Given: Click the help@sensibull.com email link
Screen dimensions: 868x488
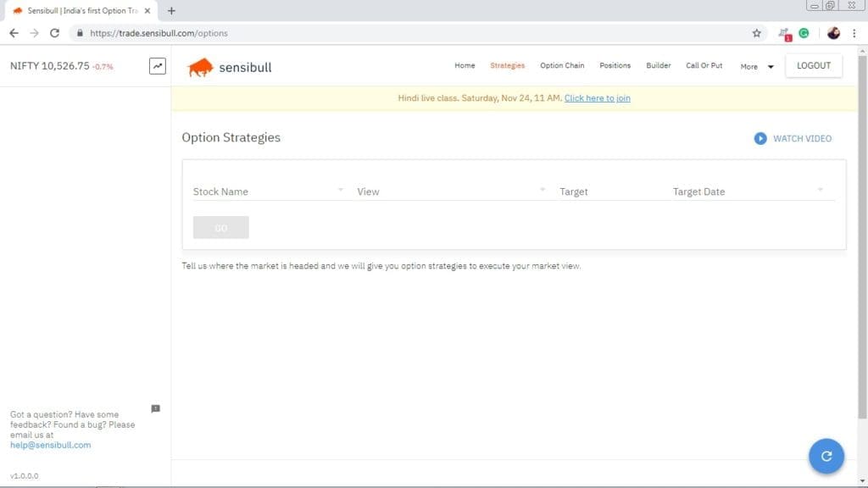Looking at the screenshot, I should coord(50,445).
